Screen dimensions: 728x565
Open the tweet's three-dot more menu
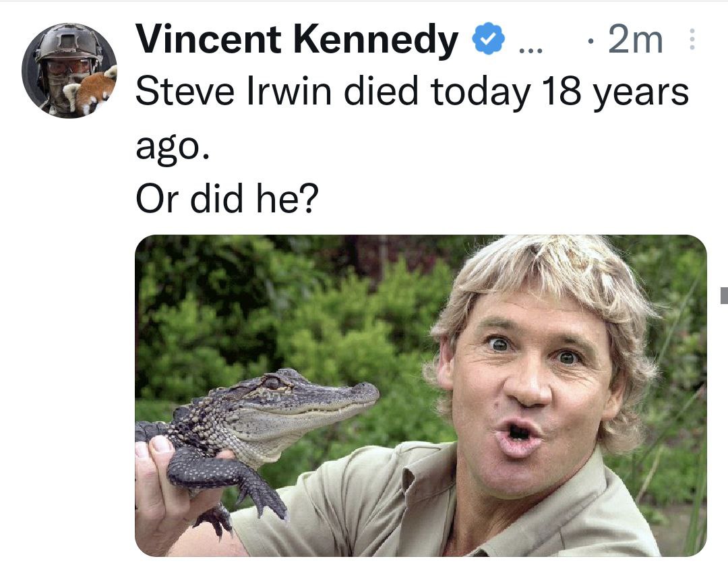(689, 42)
